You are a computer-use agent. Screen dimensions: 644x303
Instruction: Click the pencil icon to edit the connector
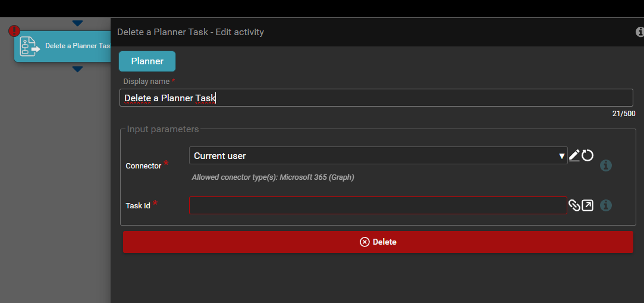574,155
